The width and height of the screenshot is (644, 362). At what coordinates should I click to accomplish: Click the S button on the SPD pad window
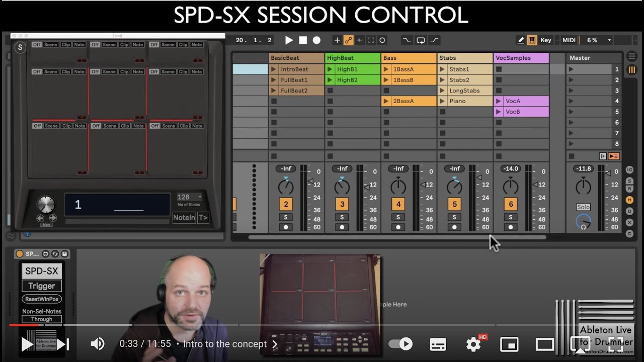(x=20, y=48)
